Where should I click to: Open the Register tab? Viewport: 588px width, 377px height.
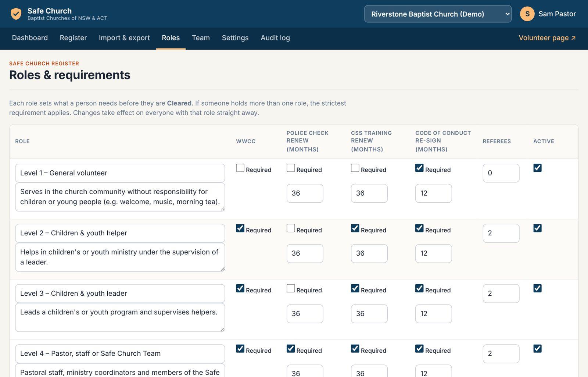pyautogui.click(x=73, y=38)
